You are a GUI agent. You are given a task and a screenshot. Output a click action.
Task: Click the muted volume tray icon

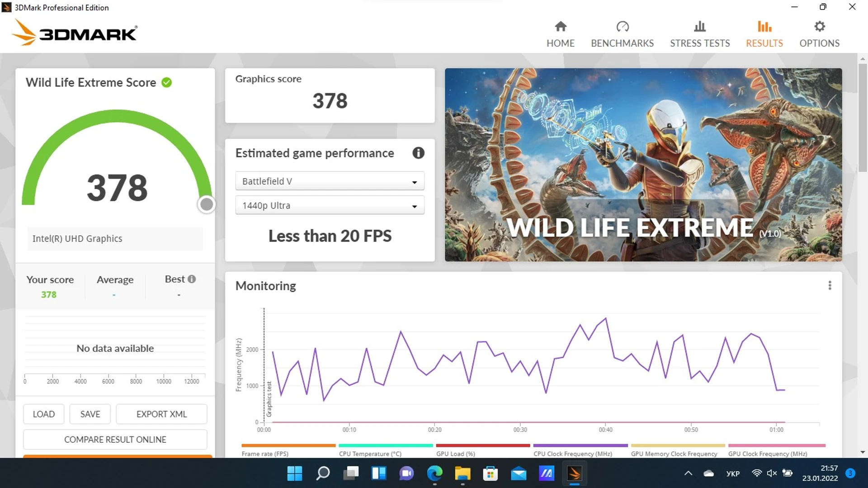pyautogui.click(x=772, y=473)
